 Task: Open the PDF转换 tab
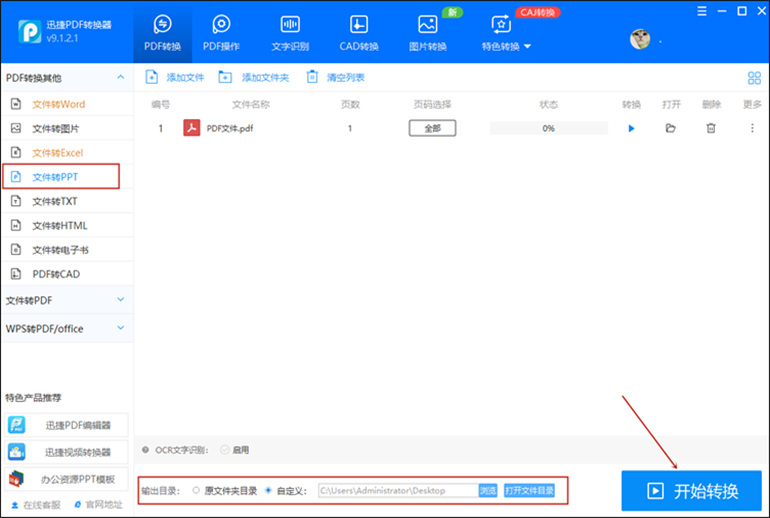point(163,32)
